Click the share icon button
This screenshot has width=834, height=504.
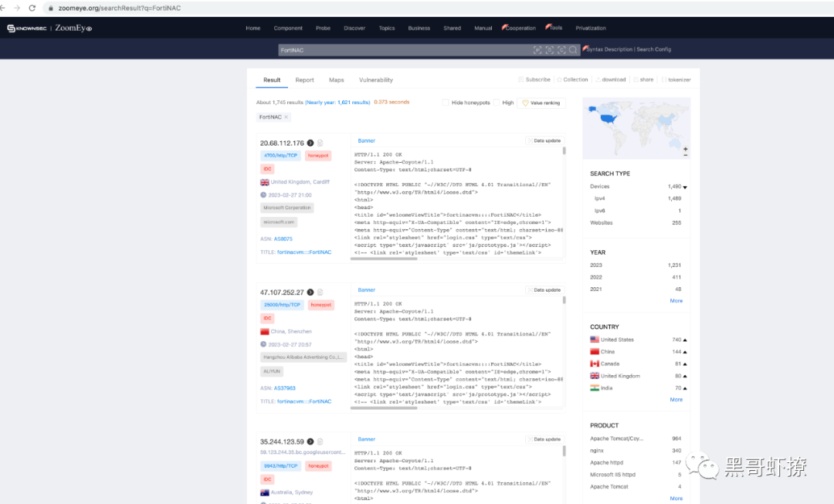tap(643, 79)
